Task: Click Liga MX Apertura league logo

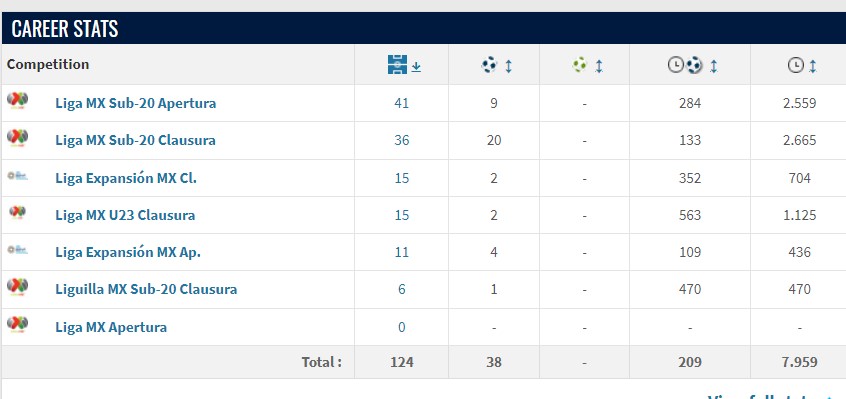Action: click(x=17, y=324)
